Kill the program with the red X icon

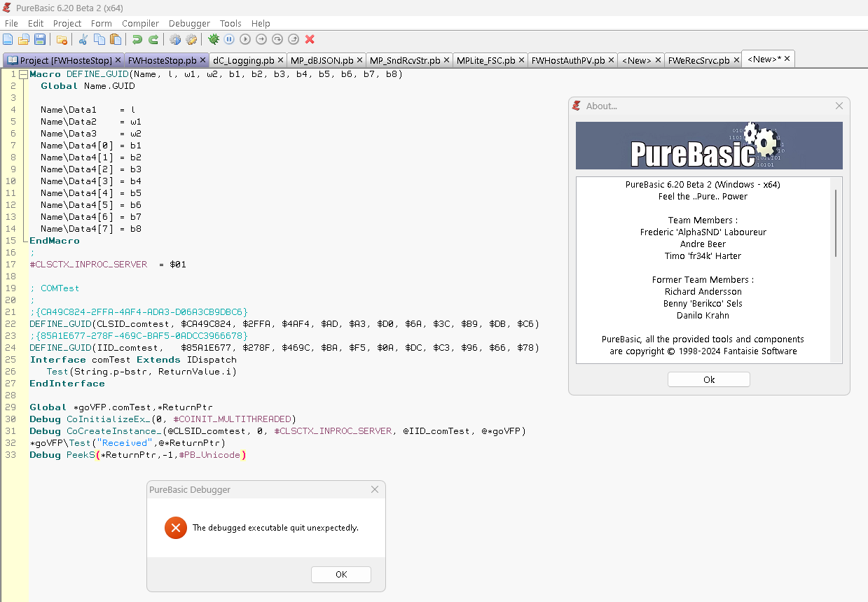tap(310, 39)
